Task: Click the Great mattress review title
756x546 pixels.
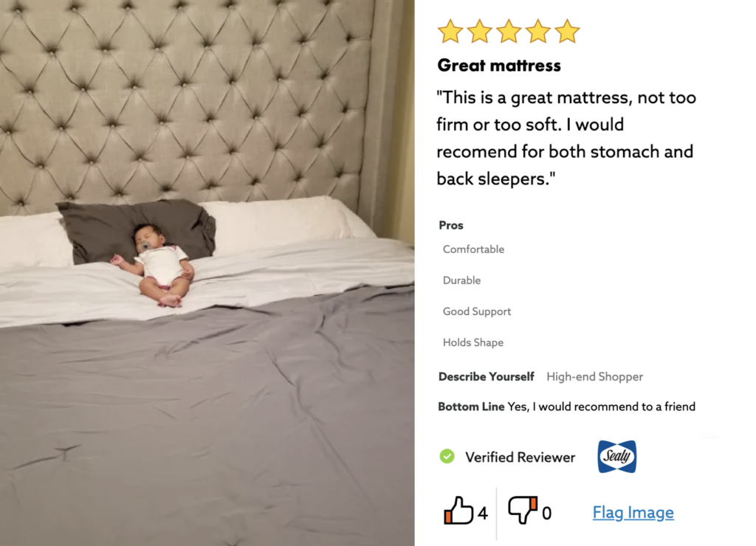Action: (499, 65)
